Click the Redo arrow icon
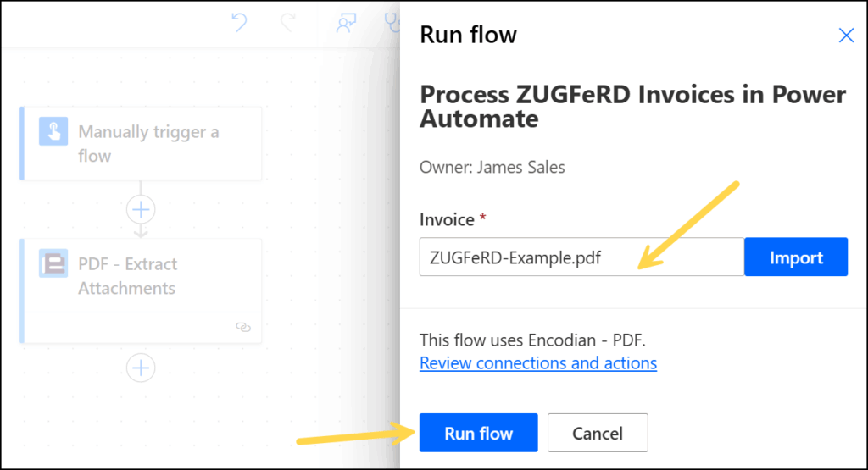Image resolution: width=868 pixels, height=470 pixels. (x=288, y=23)
